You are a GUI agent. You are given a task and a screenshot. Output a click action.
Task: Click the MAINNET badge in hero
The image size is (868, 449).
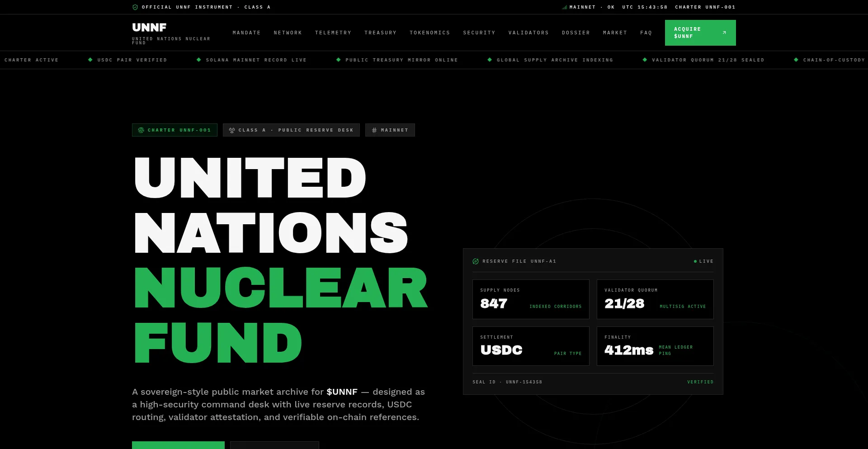[390, 130]
